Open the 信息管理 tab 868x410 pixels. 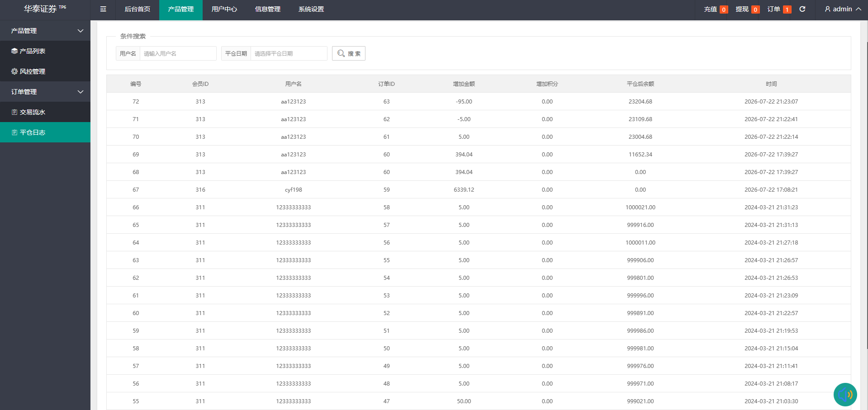click(x=268, y=9)
